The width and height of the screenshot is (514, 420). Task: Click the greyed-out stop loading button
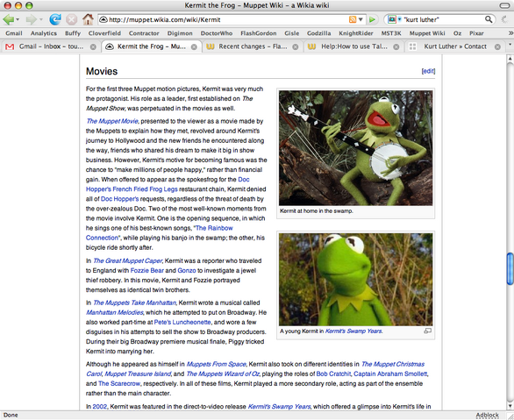(x=71, y=19)
